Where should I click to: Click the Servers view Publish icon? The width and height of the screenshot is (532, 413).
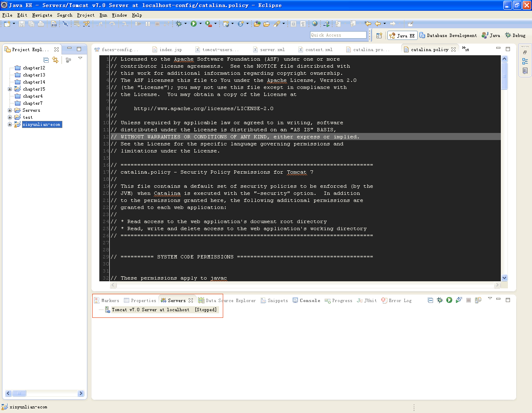(478, 300)
